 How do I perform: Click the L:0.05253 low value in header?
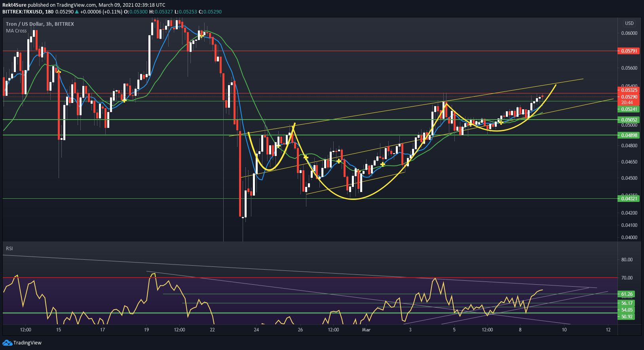(186, 11)
